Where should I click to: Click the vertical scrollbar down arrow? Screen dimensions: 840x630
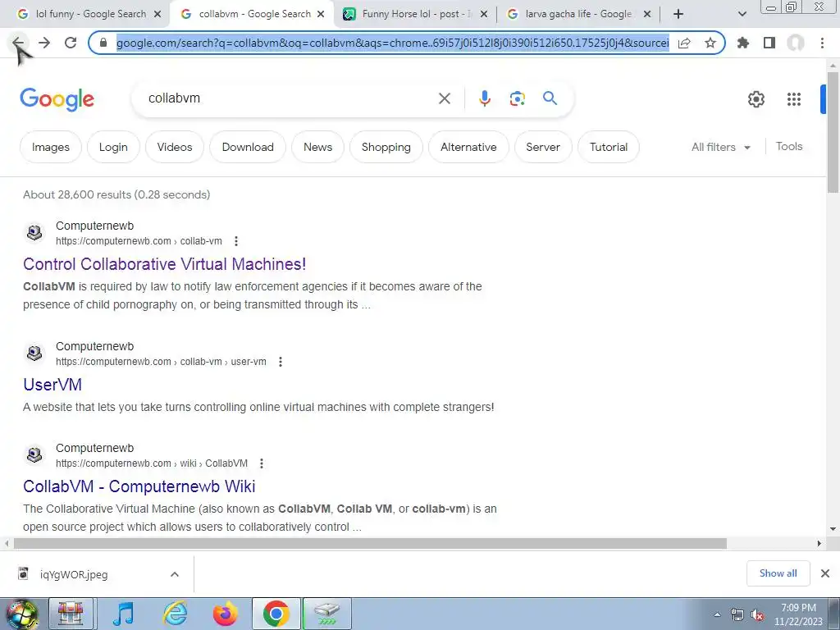point(833,529)
